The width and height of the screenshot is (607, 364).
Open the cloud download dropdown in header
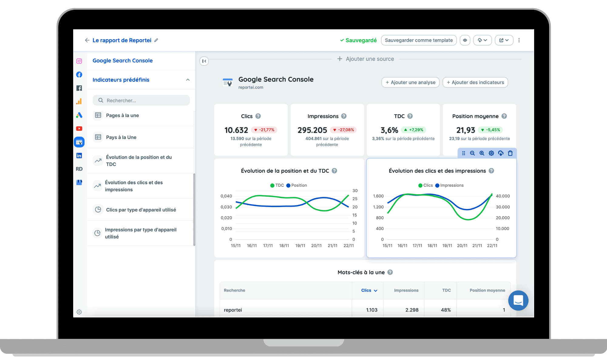482,40
